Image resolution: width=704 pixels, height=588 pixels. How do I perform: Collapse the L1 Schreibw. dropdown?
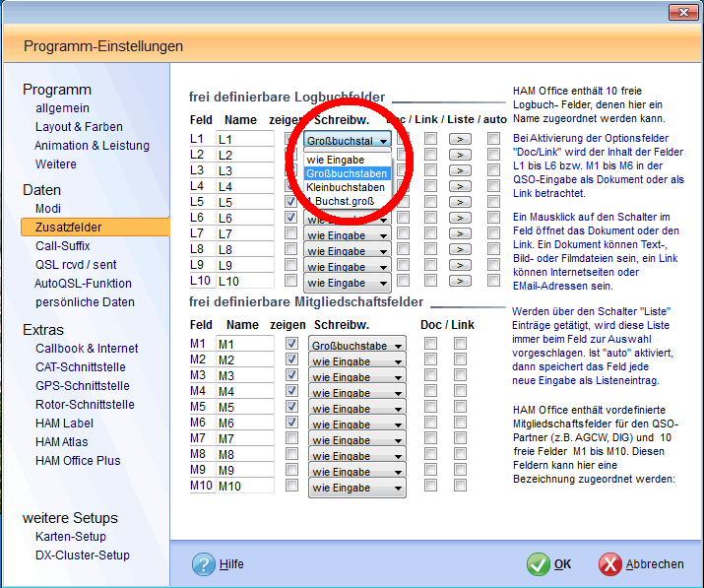tap(348, 140)
